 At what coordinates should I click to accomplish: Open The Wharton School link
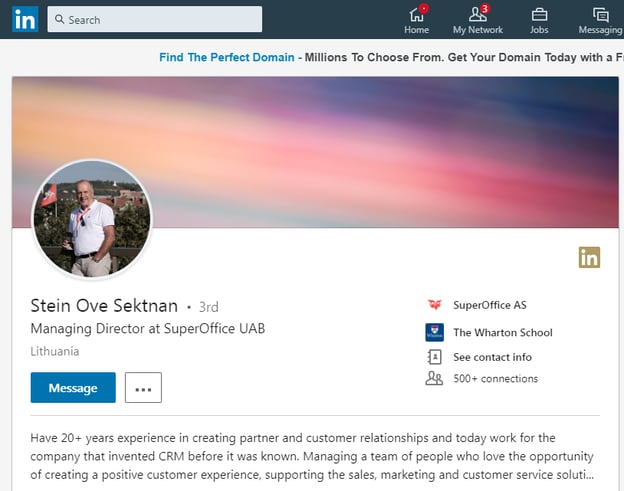502,332
